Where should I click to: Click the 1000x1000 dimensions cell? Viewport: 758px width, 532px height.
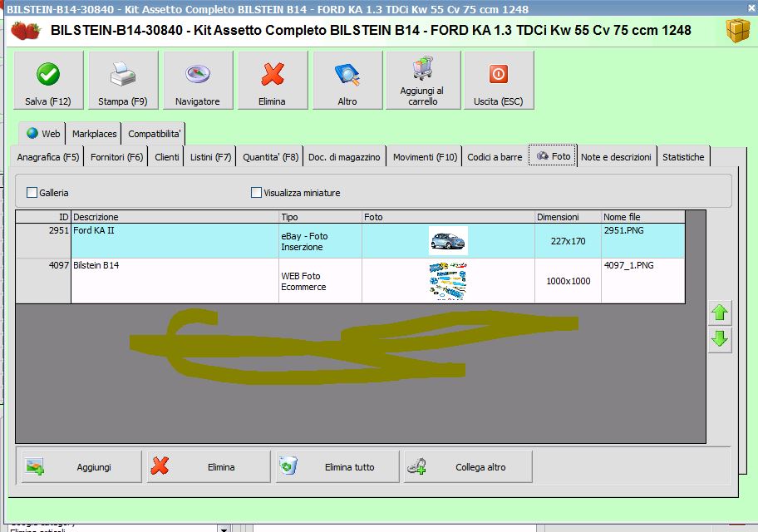click(568, 281)
